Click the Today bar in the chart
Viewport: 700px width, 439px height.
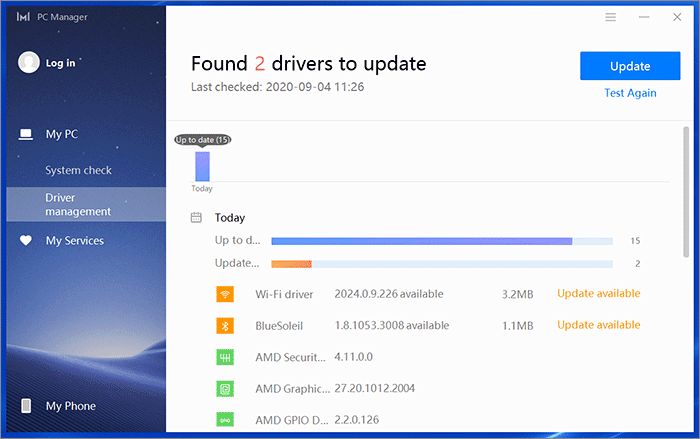202,166
